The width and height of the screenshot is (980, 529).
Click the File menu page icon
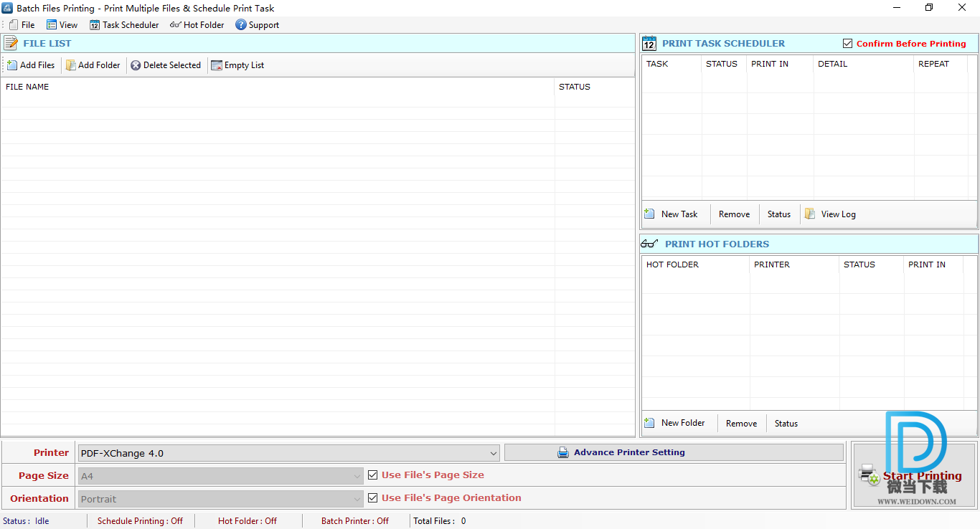pyautogui.click(x=14, y=24)
